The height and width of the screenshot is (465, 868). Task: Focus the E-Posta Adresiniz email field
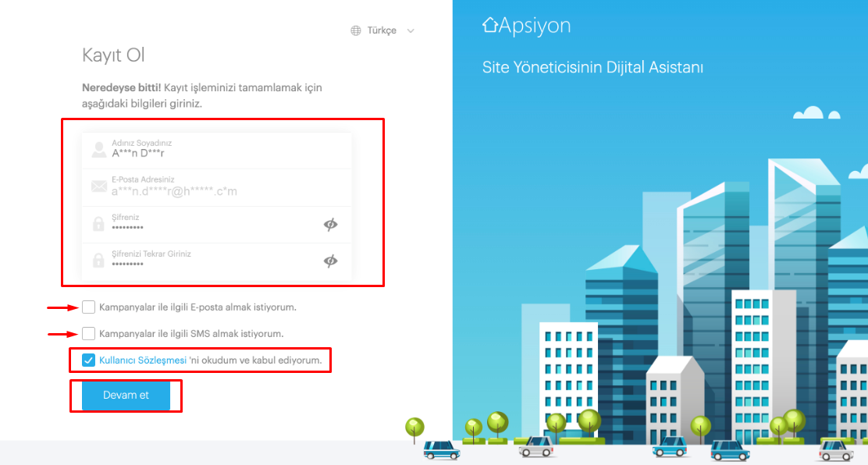216,187
